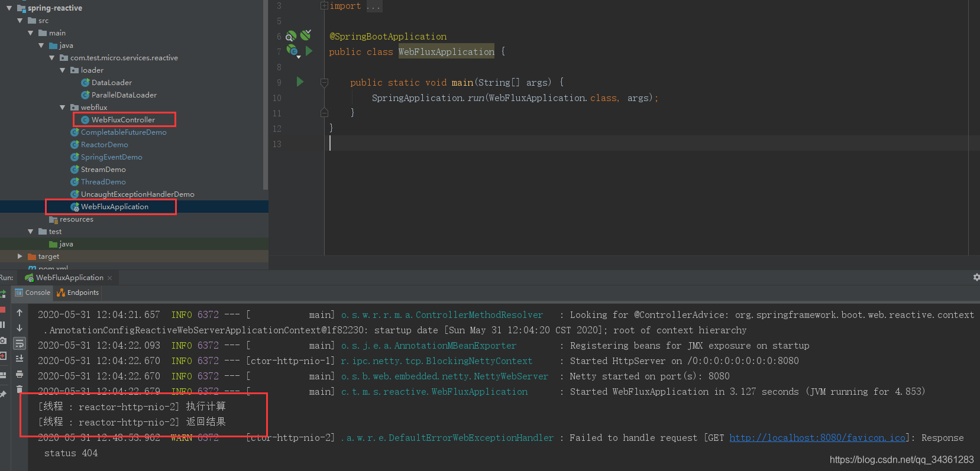Screen dimensions: 980x471
Task: Click WebFluxApplication class name in editor
Action: click(x=447, y=52)
